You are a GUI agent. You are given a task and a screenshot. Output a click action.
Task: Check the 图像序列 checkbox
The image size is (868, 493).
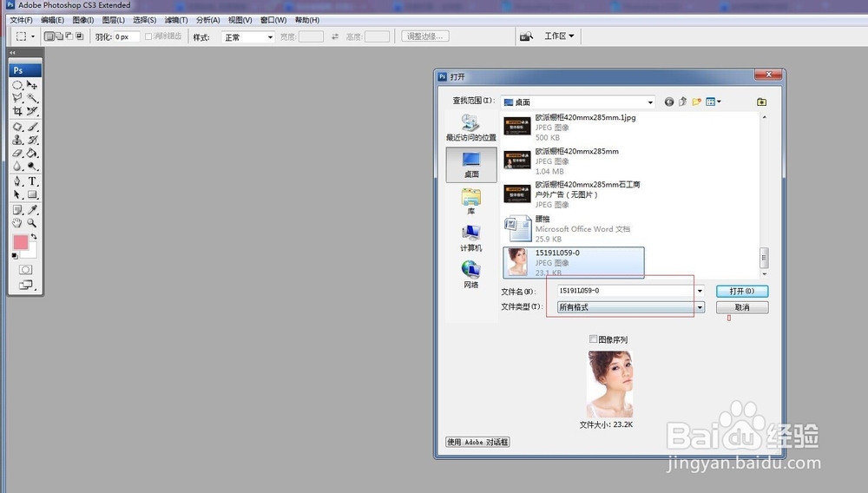tap(593, 339)
